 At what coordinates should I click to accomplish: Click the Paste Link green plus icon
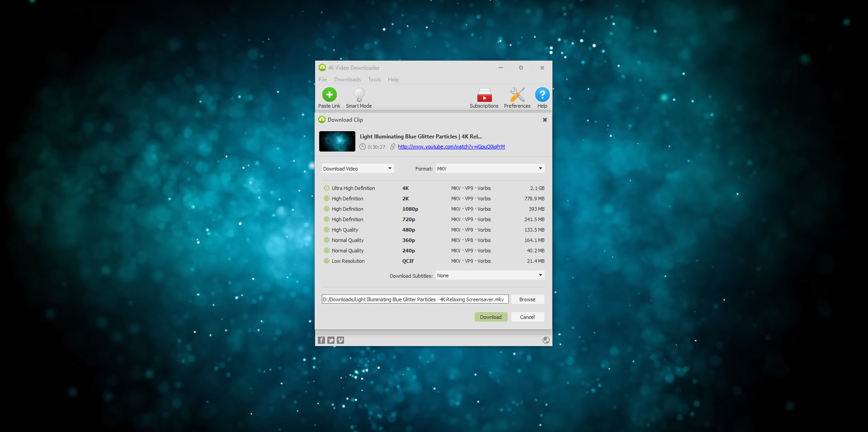329,95
